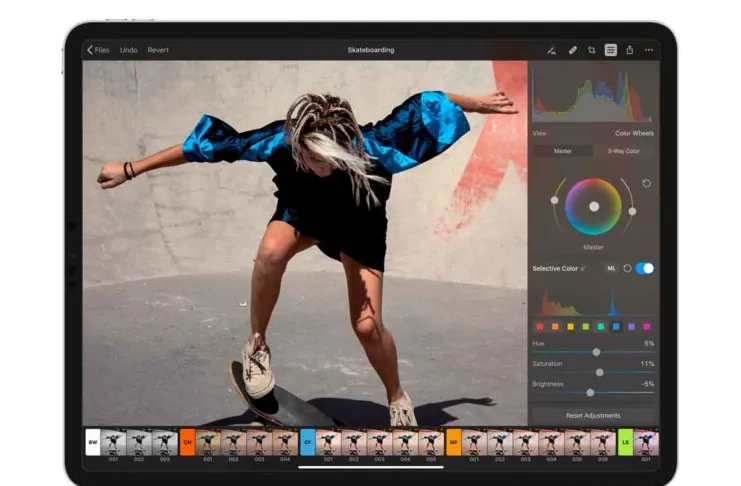Expand the orange CN preset group
The height and width of the screenshot is (486, 741).
pos(187,440)
